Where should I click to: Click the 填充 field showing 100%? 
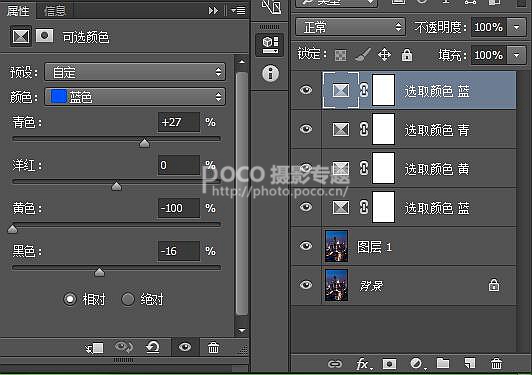[489, 55]
